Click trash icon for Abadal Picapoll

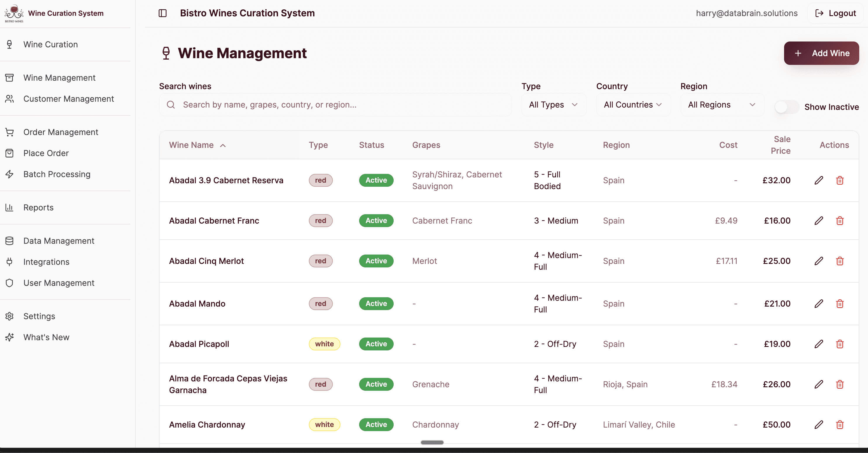(840, 344)
